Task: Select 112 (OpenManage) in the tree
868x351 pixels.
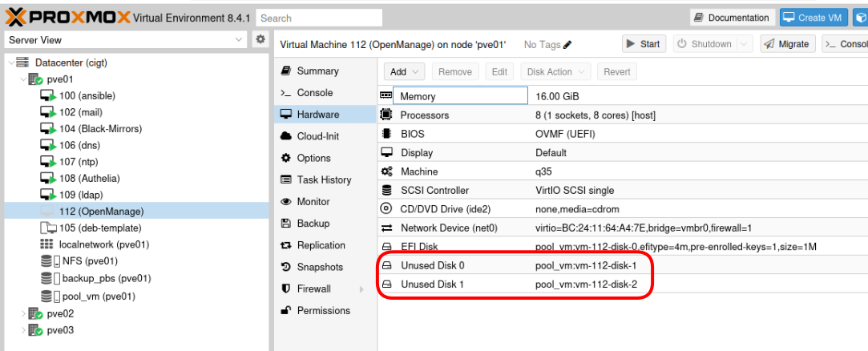Action: click(x=136, y=211)
